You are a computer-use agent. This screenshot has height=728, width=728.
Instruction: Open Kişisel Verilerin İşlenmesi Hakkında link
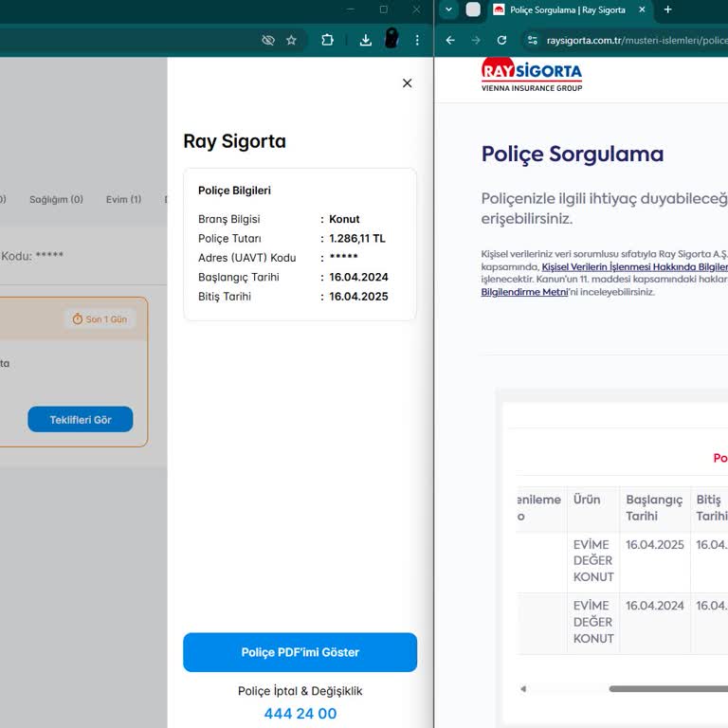(633, 267)
